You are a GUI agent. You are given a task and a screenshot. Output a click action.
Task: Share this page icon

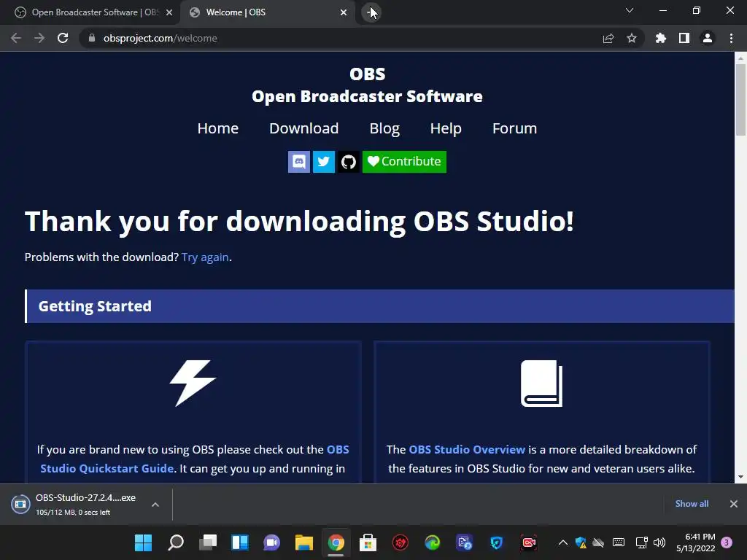[x=608, y=38]
